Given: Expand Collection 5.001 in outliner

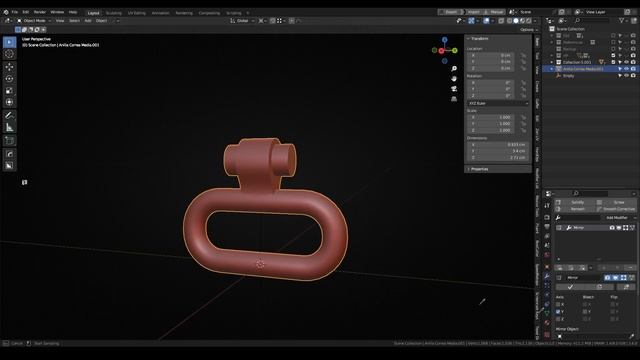Looking at the screenshot, I should pos(552,62).
